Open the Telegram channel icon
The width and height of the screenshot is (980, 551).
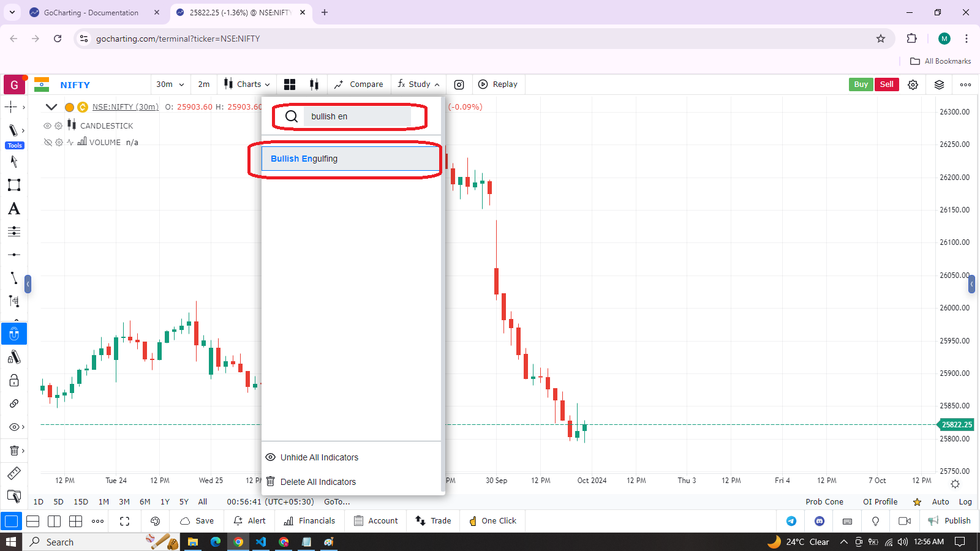tap(791, 521)
